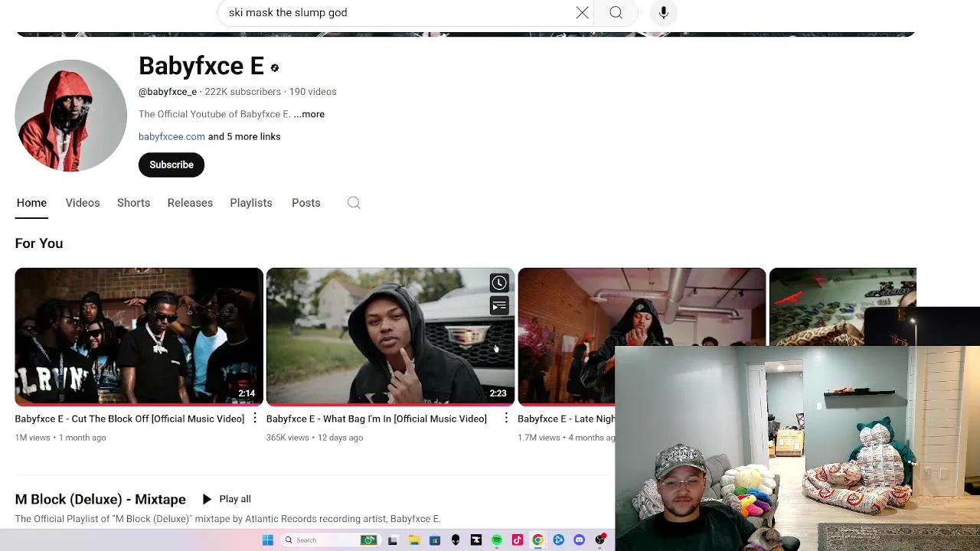Start voice search with the microphone icon
The height and width of the screenshot is (551, 980).
(x=664, y=12)
